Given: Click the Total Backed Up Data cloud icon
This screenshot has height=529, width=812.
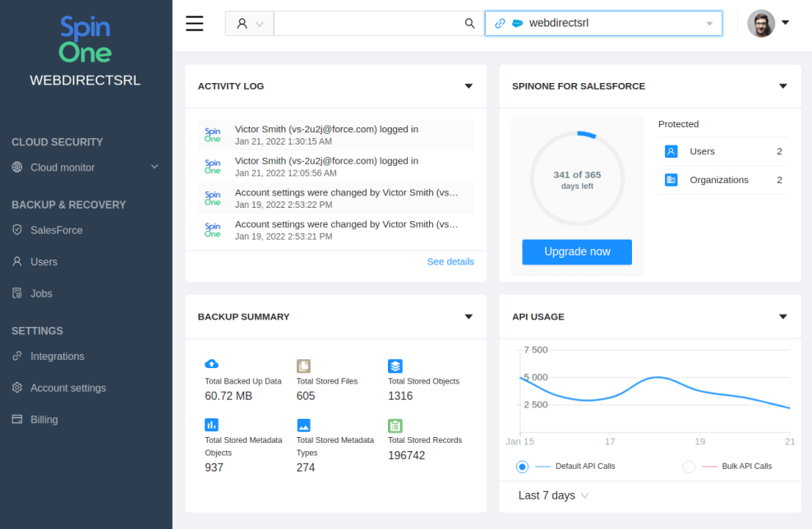Looking at the screenshot, I should point(211,365).
